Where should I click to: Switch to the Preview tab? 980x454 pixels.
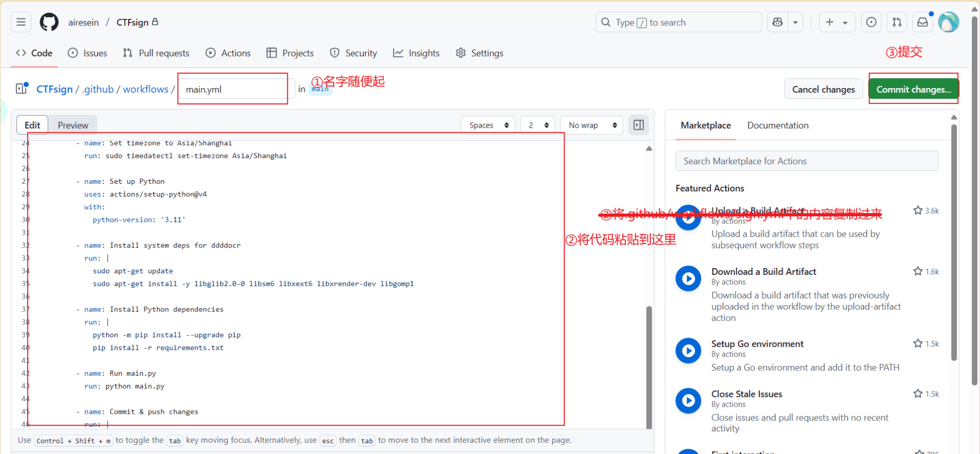pos(73,125)
